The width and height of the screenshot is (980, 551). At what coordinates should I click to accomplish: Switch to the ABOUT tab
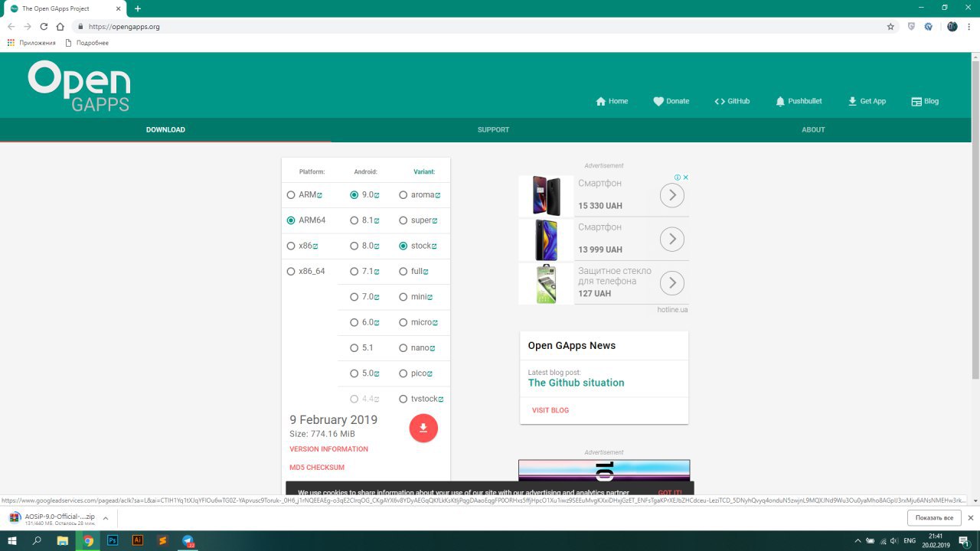[x=813, y=130]
